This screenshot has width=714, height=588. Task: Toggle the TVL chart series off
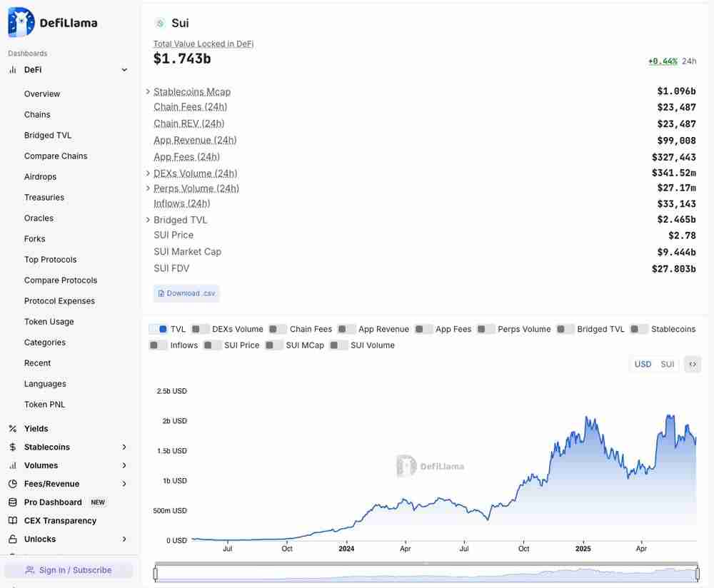(158, 329)
